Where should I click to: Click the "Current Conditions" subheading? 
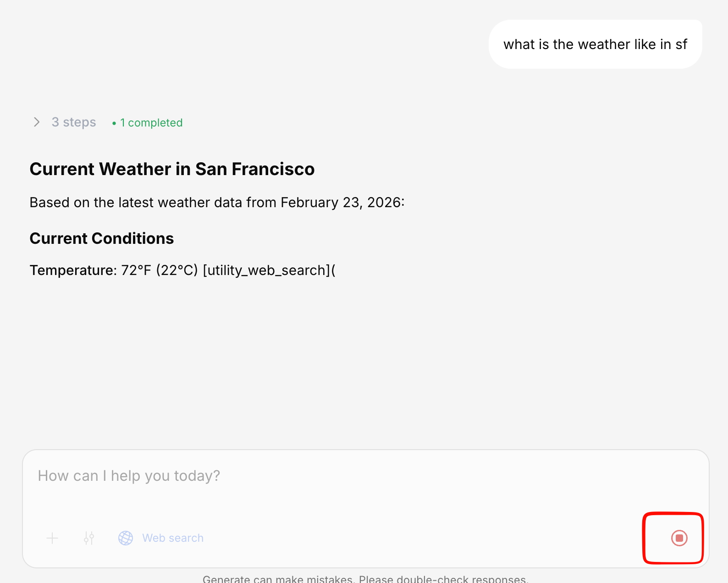101,238
